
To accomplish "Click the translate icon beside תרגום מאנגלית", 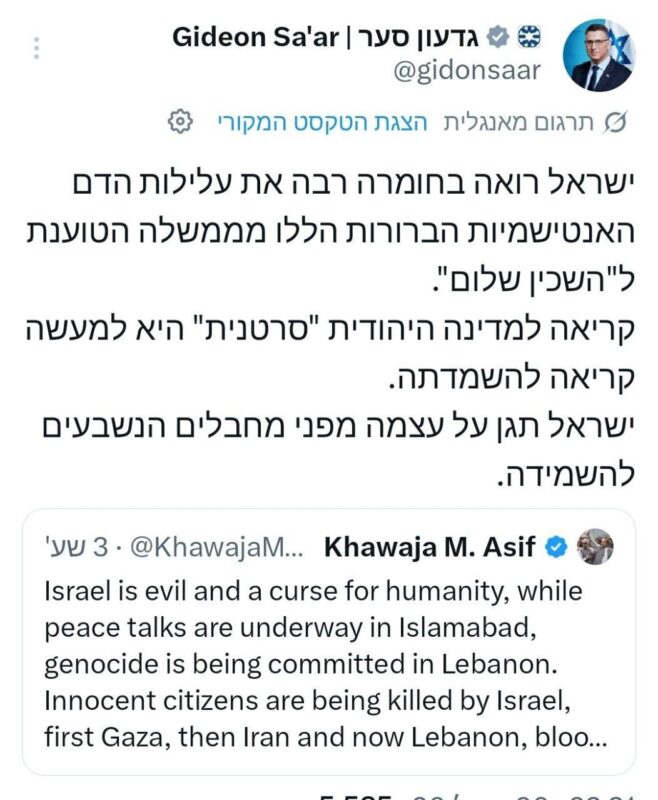I will [x=617, y=122].
